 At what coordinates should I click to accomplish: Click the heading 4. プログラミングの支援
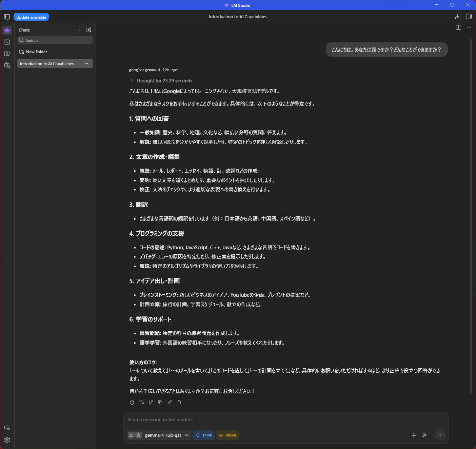tap(157, 233)
